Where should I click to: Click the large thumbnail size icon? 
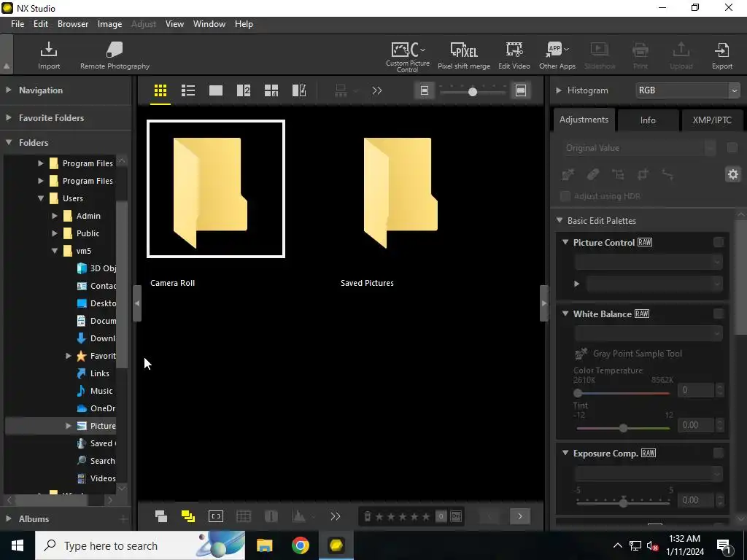point(521,90)
